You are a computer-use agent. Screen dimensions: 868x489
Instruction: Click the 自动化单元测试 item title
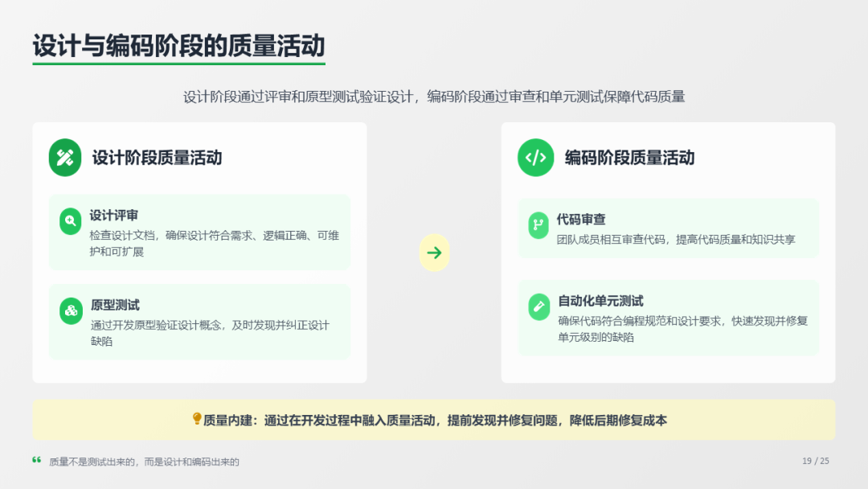pyautogui.click(x=600, y=301)
